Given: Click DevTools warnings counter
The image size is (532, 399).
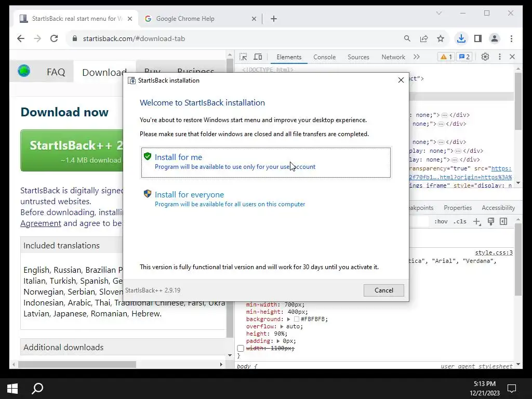Looking at the screenshot, I should 446,57.
